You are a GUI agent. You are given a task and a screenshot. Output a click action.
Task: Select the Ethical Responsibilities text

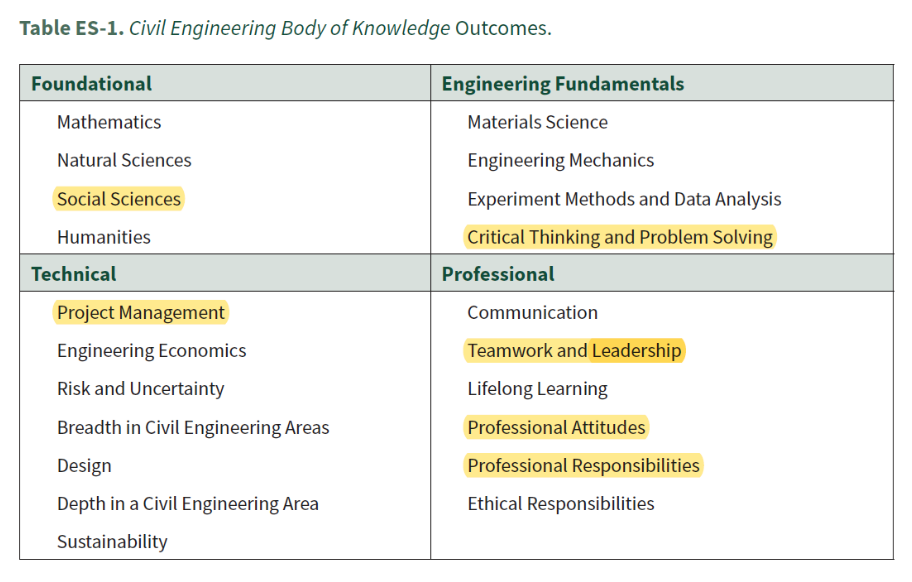[561, 504]
